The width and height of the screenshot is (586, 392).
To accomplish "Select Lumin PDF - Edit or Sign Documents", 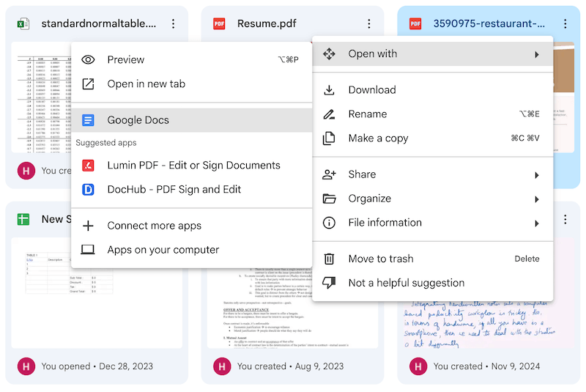I will tap(191, 166).
